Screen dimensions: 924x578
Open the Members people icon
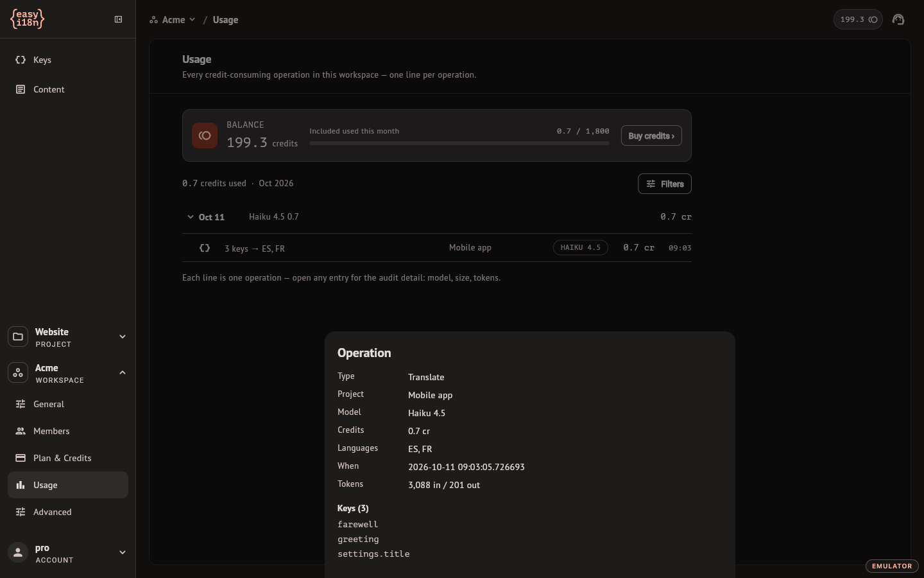(x=21, y=431)
